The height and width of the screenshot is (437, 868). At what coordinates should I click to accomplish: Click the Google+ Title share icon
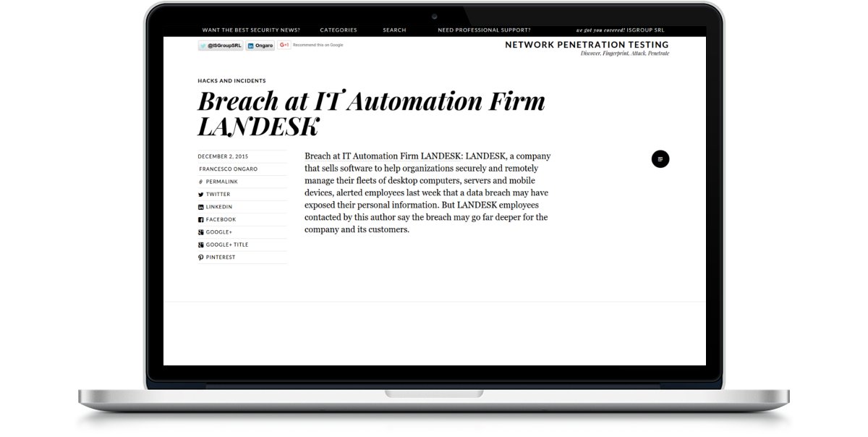tap(201, 245)
